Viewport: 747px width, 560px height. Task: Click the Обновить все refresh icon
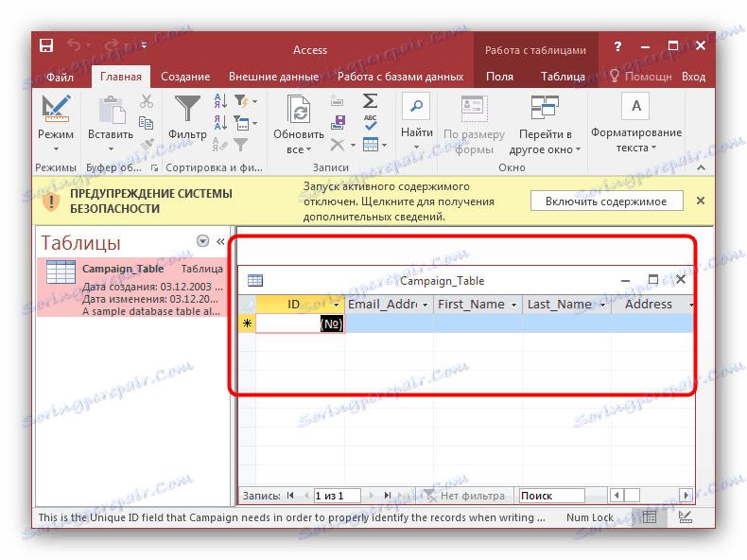click(x=299, y=109)
